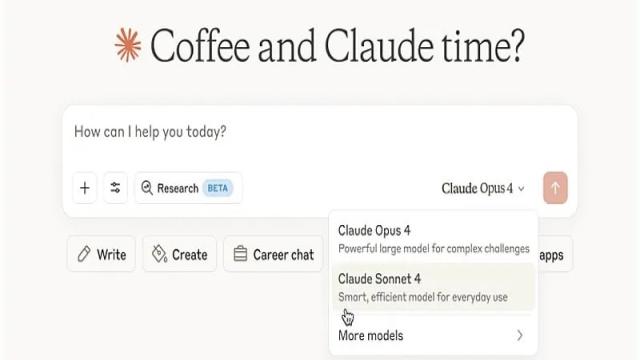Select Claude Opus 4 from the model list
The width and height of the screenshot is (640, 360).
pos(433,238)
